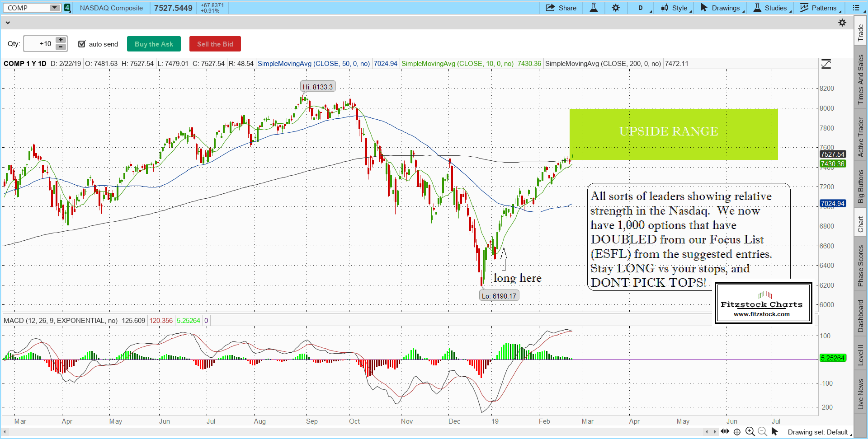Click the chart mode icon above price axis
This screenshot has width=868, height=439.
click(x=826, y=64)
